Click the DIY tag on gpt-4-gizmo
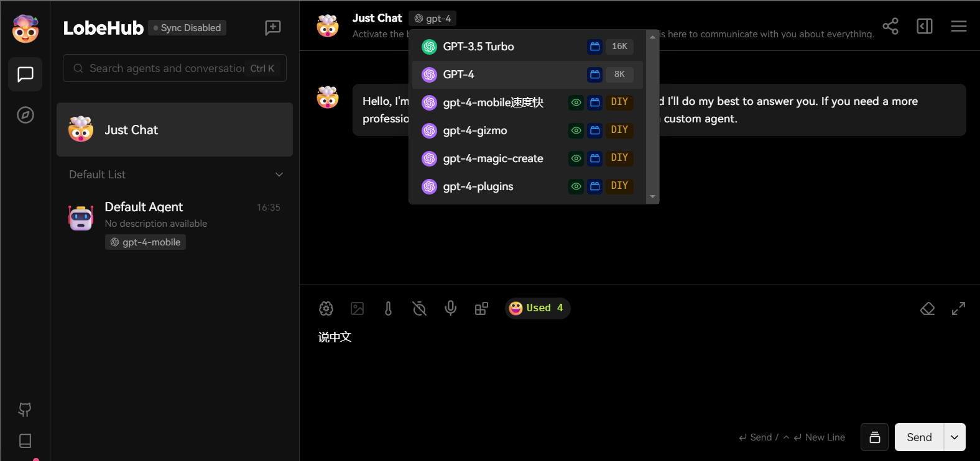This screenshot has height=461, width=980. pos(619,130)
